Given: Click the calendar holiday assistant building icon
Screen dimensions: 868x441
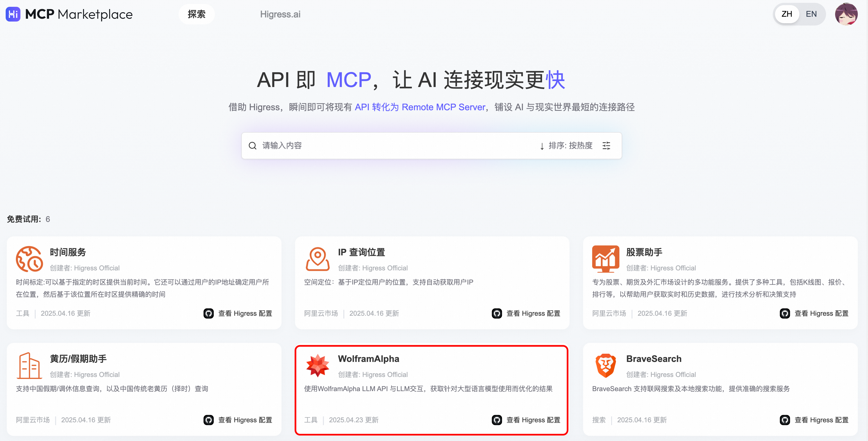Looking at the screenshot, I should [29, 365].
